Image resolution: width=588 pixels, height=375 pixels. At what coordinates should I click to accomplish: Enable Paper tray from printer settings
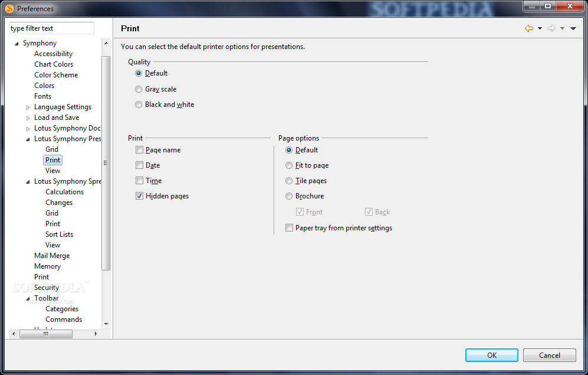[x=289, y=228]
